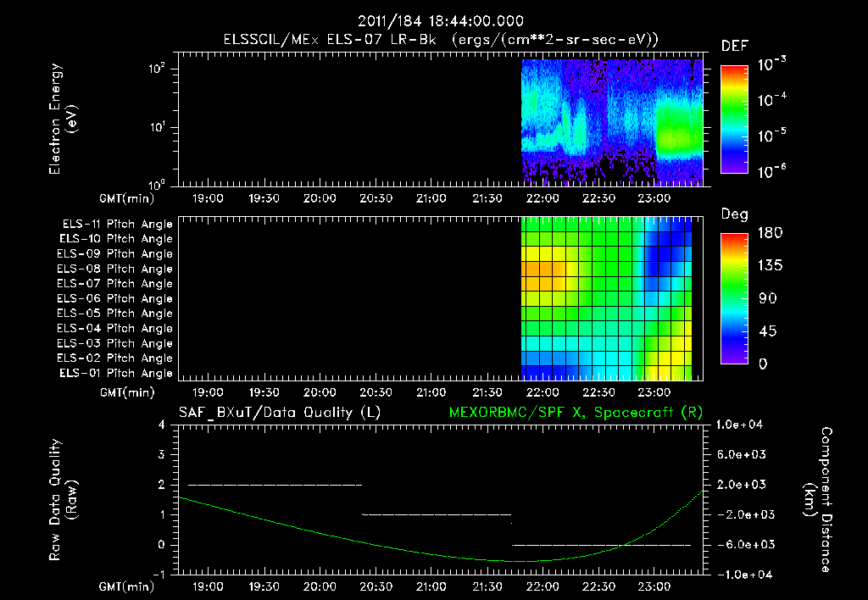Viewport: 868px width, 600px height.
Task: Click the timestamp title 2011/184 18:44:00.000
Action: [x=441, y=21]
